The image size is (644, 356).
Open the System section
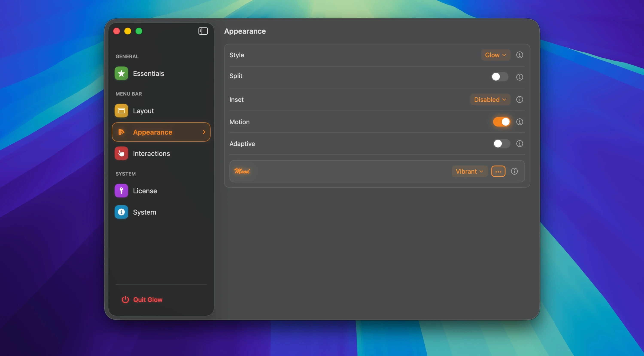tap(161, 212)
